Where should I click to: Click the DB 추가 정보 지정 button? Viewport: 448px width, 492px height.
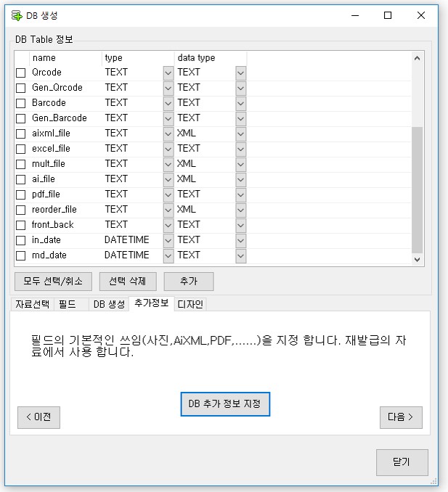[225, 403]
